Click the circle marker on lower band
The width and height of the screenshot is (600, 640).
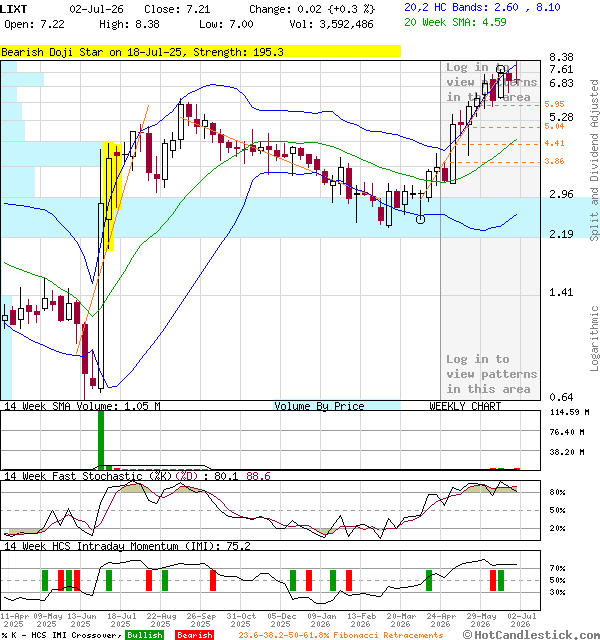coord(420,220)
